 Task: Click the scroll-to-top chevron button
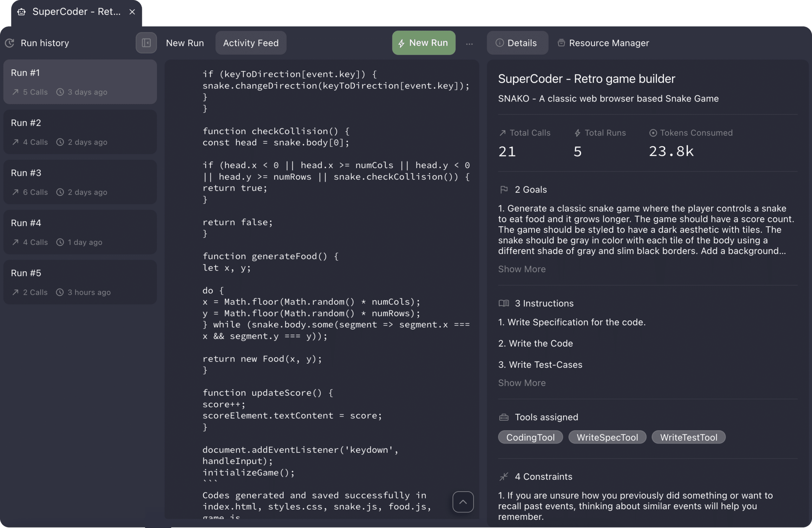pyautogui.click(x=463, y=502)
